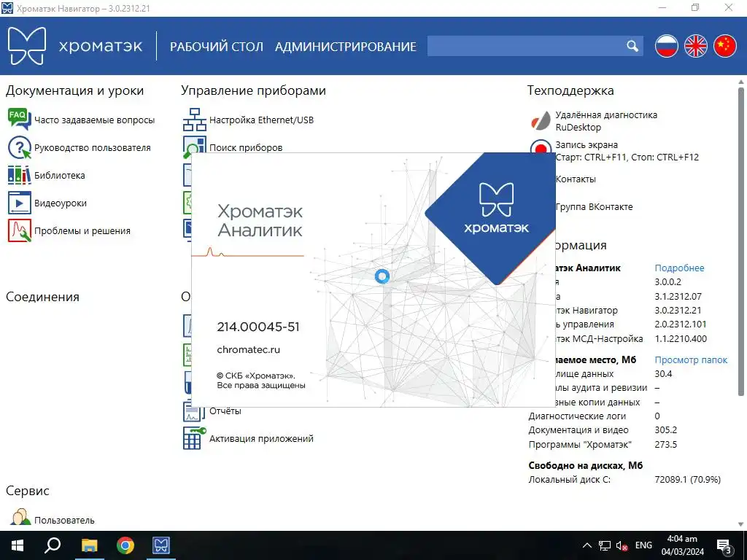Screen dimensions: 747x560
Task: Open Руководство пользователя text link
Action: click(93, 147)
